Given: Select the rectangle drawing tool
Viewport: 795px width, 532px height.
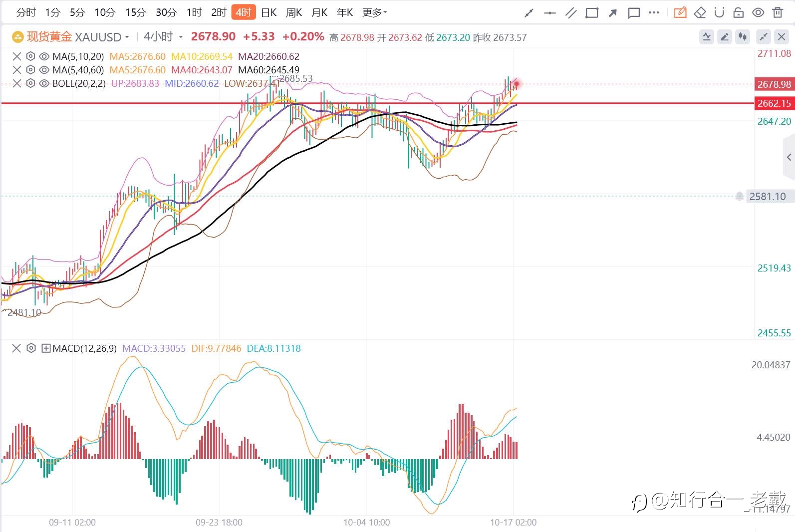Looking at the screenshot, I should 592,13.
